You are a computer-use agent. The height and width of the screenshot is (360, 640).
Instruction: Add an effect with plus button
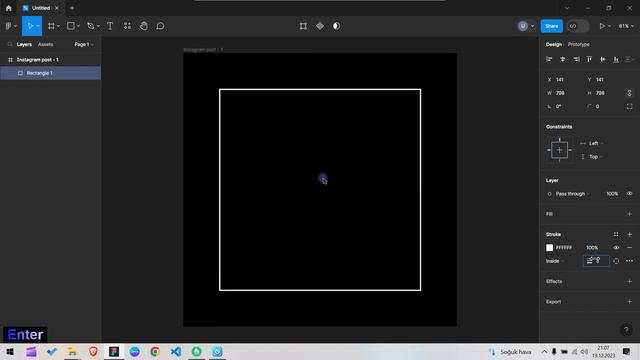[629, 281]
